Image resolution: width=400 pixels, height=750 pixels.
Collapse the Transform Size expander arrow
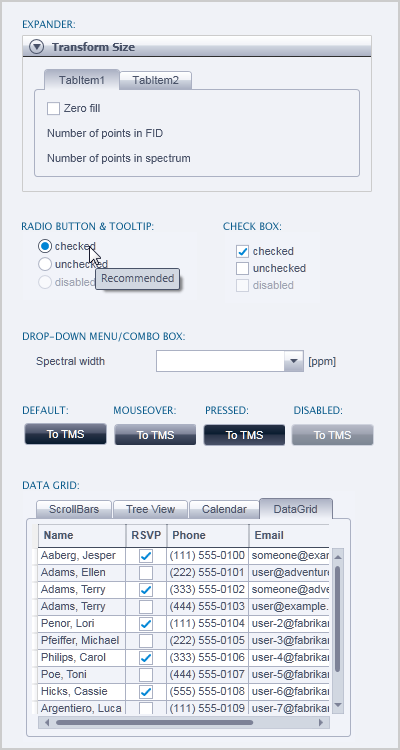tap(36, 47)
